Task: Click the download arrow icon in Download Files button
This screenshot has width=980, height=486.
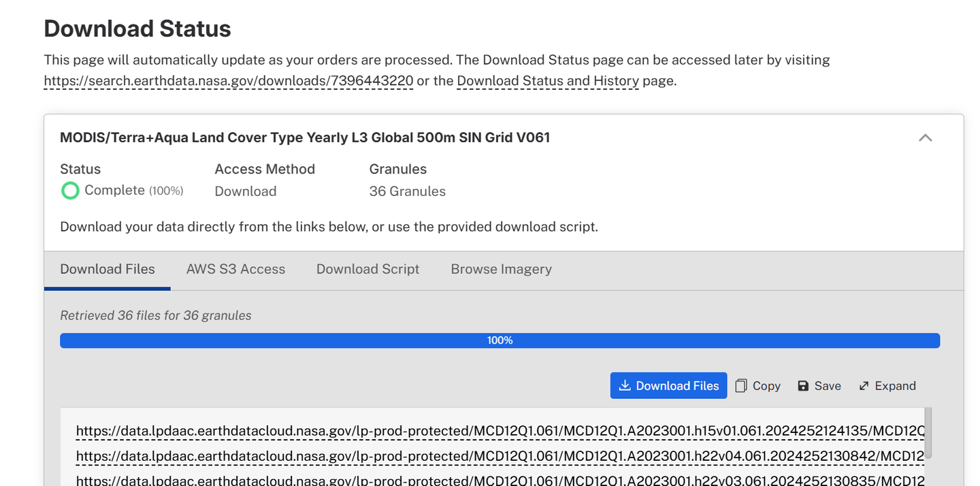Action: click(x=624, y=386)
